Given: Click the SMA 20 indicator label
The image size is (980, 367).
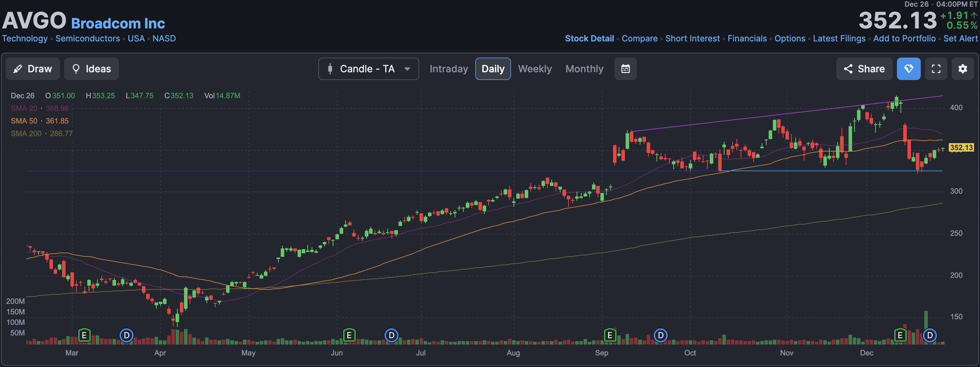Looking at the screenshot, I should pyautogui.click(x=24, y=108).
